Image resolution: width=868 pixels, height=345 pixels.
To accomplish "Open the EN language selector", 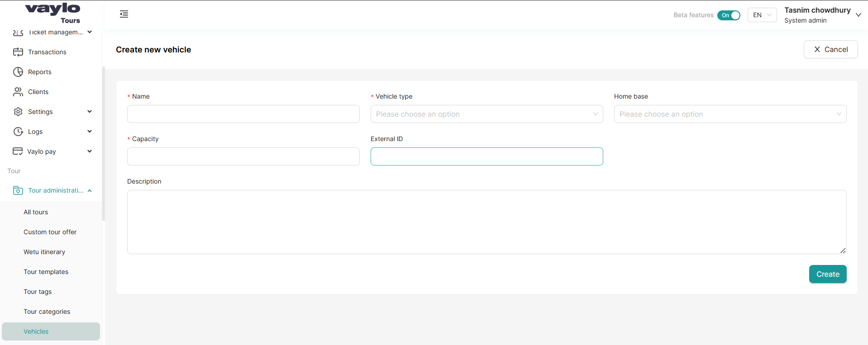I will [x=762, y=15].
